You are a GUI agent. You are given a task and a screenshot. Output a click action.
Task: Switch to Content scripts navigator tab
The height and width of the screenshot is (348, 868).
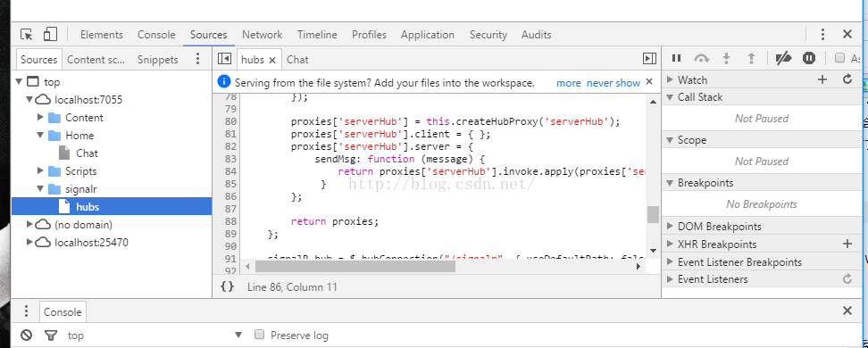click(x=96, y=59)
